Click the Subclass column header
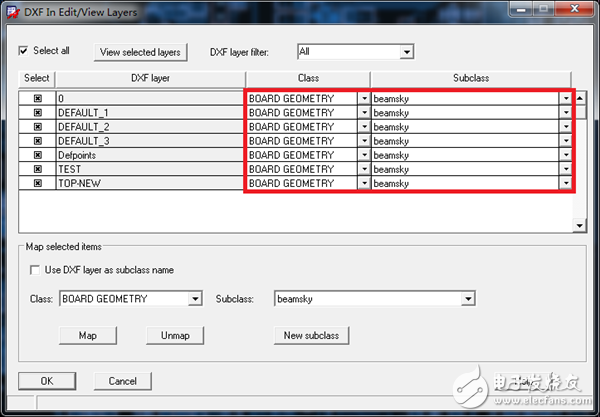 471,78
